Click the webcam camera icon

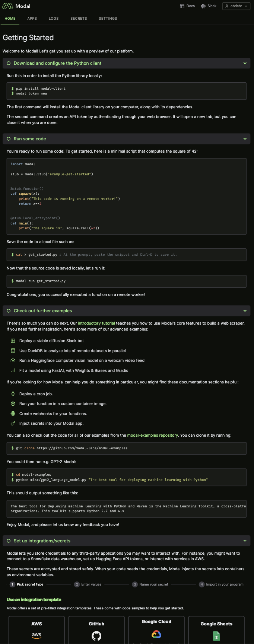coord(13,360)
